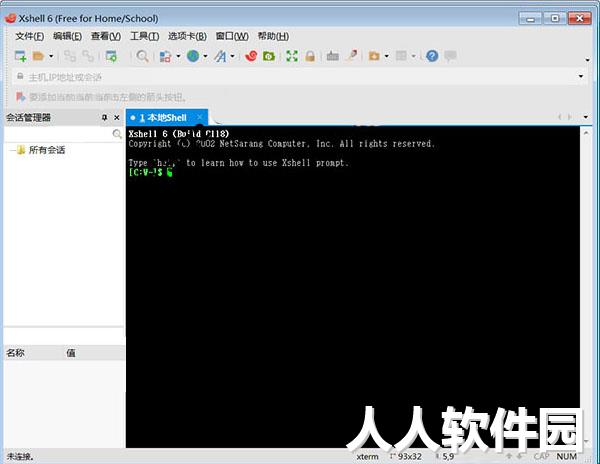Open toolbar overflow options arrow
The height and width of the screenshot is (464, 600).
coord(587,60)
